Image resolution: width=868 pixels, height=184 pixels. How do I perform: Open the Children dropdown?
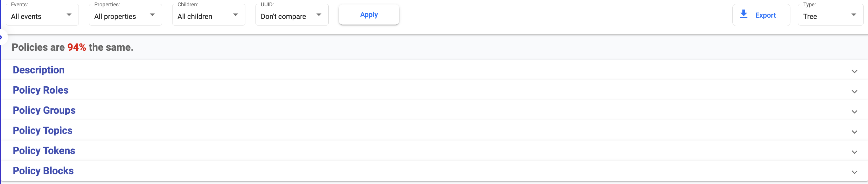[208, 15]
